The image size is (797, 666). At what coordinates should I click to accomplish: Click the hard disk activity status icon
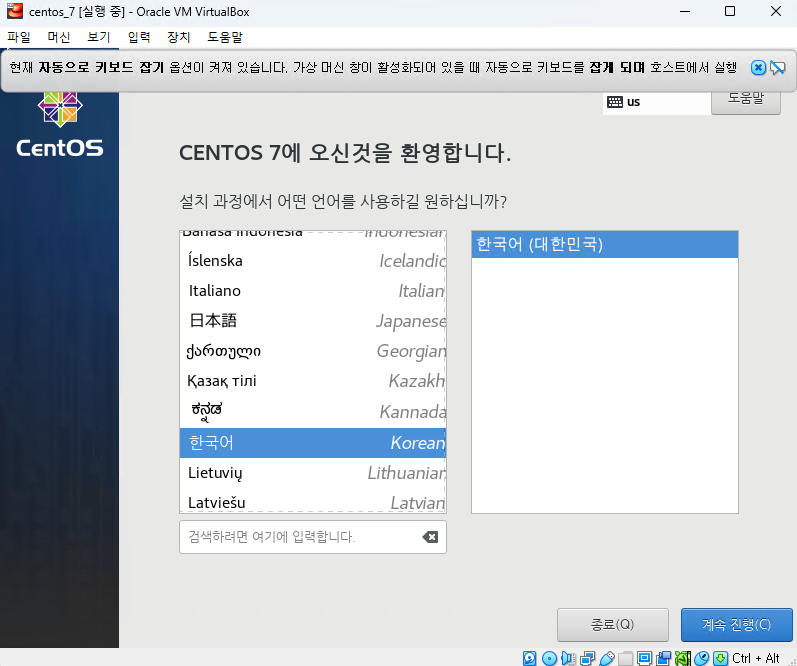click(x=529, y=658)
